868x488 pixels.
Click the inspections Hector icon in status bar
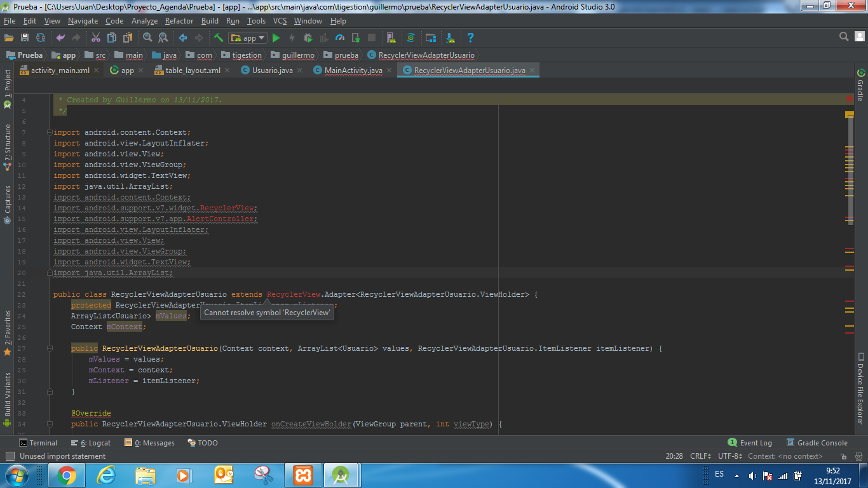(857, 456)
